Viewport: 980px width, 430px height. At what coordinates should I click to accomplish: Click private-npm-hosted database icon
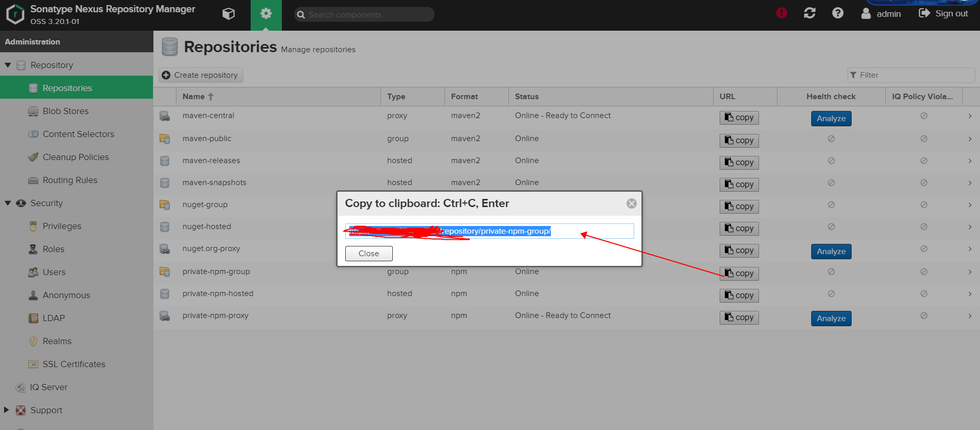pos(165,293)
